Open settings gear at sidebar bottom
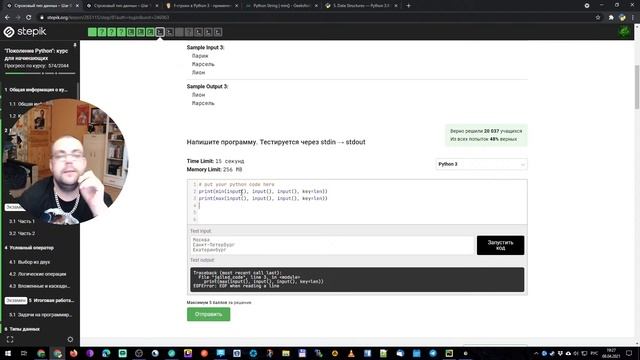 coord(70,339)
